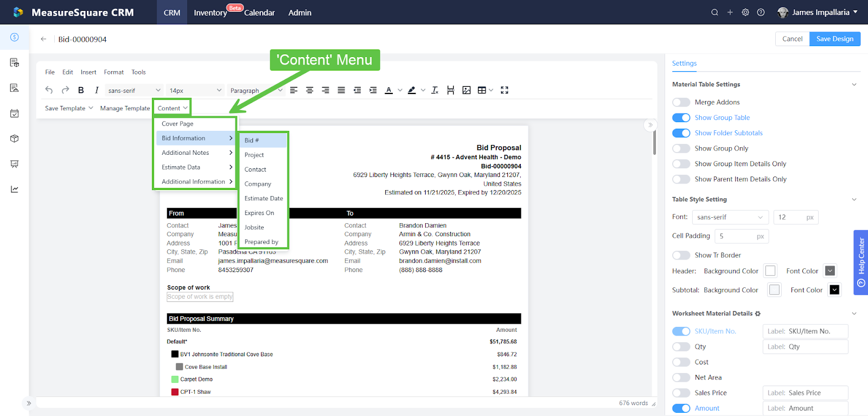Click the Cell Padding input field
Screen dimensions: 868x416
point(742,236)
